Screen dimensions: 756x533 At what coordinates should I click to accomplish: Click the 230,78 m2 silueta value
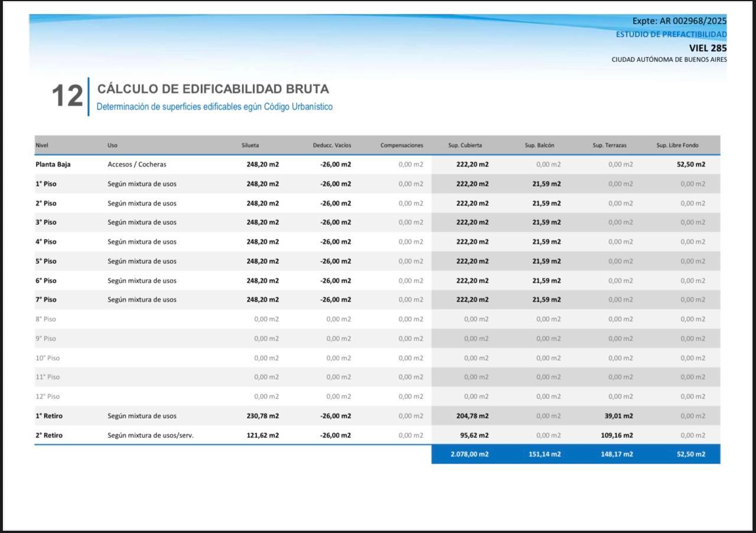click(263, 416)
